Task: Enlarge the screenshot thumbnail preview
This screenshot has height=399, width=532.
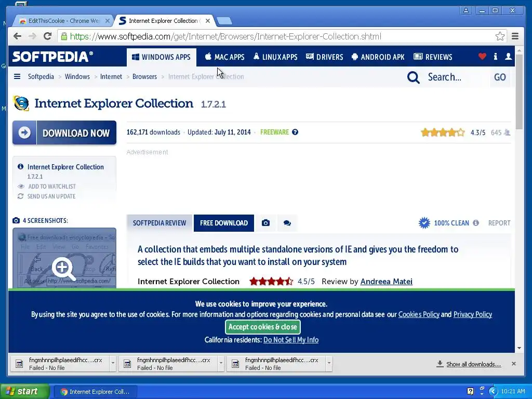Action: point(64,258)
